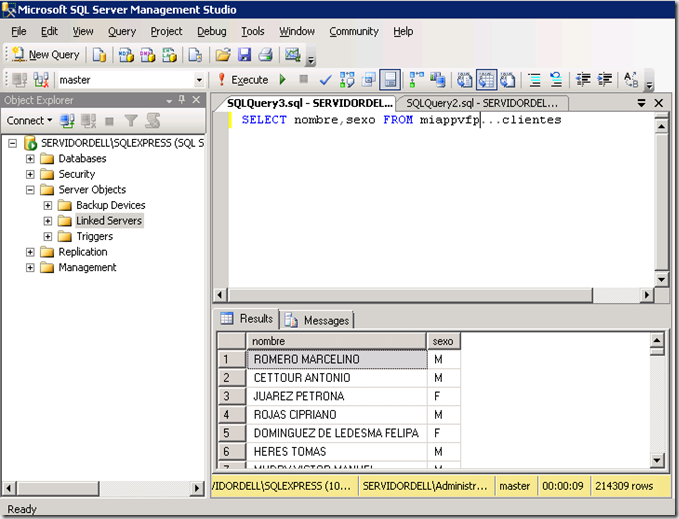Click the Print icon
Screen dimensions: 679x519
pos(265,55)
